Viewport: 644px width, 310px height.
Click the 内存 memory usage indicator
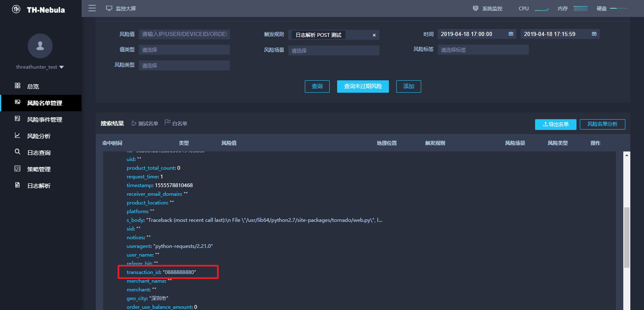tap(581, 9)
